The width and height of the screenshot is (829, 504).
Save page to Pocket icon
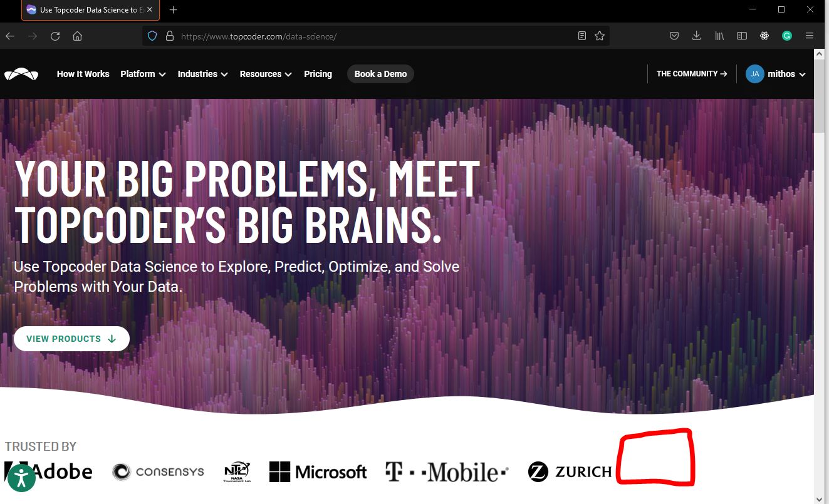pyautogui.click(x=674, y=36)
